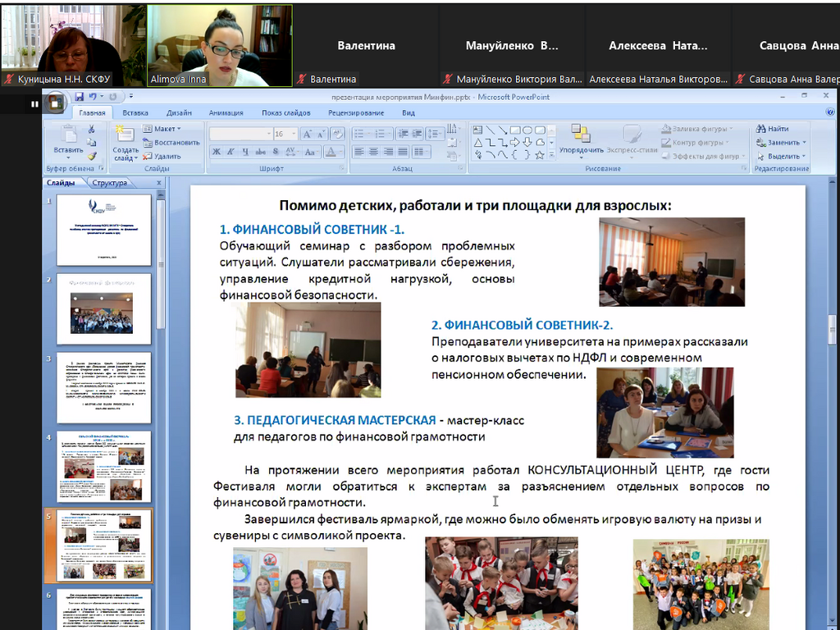Select slide 4 thumbnail in panel
Viewport: 840px width, 630px height.
[x=104, y=467]
